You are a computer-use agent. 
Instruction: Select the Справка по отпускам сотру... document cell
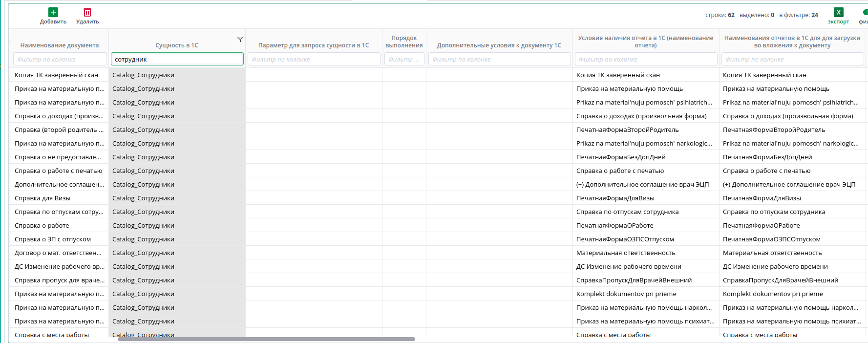point(59,212)
